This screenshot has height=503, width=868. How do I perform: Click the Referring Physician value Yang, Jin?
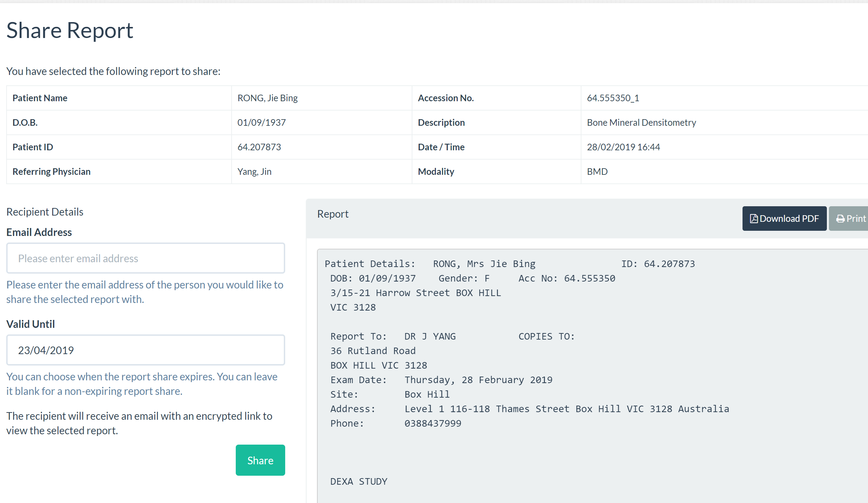254,172
